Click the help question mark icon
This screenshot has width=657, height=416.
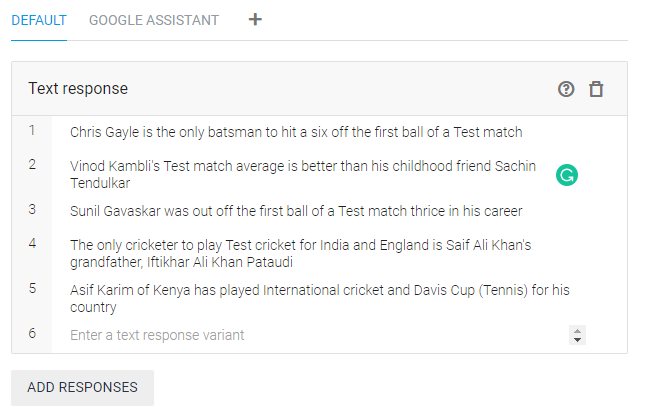click(567, 89)
